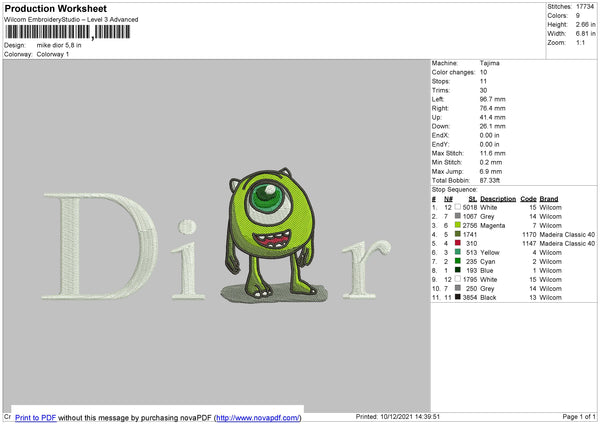Click the Stop Sequence heading
Screen dimensions: 600x424
(x=455, y=189)
